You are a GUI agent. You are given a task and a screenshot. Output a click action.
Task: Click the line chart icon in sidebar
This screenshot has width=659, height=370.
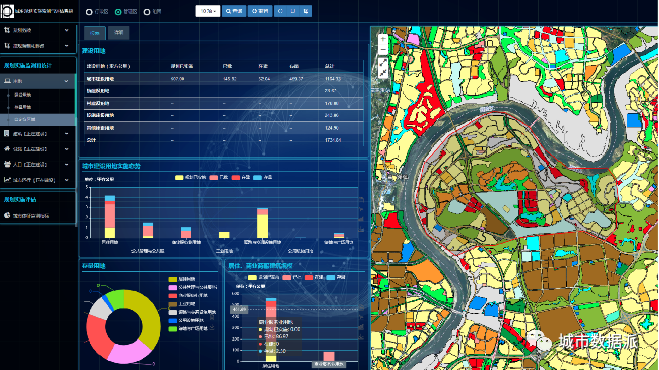click(x=7, y=180)
